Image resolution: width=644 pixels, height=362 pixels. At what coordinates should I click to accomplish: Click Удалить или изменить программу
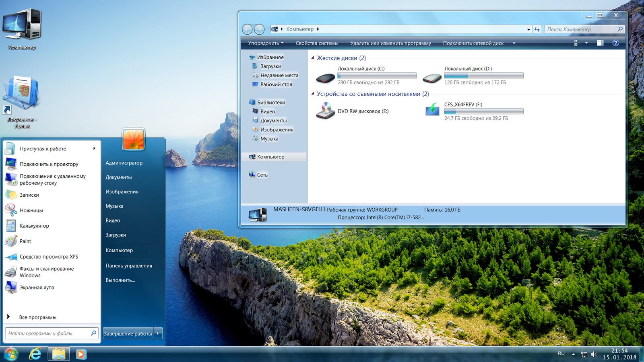click(390, 43)
